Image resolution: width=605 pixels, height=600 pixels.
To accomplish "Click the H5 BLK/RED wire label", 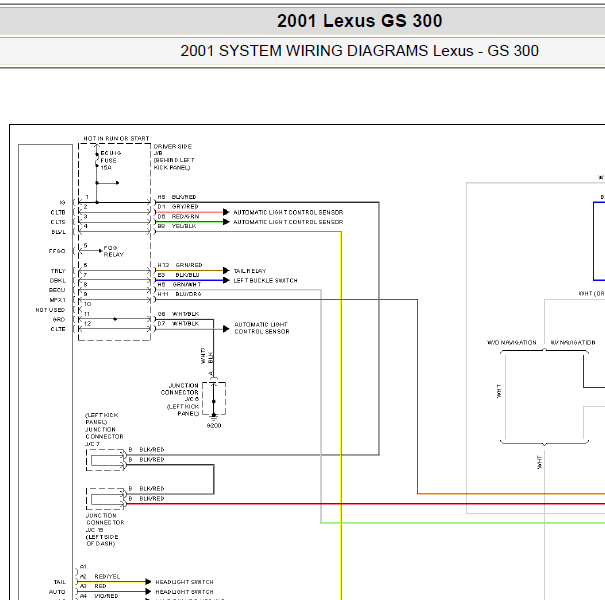I will [x=177, y=197].
